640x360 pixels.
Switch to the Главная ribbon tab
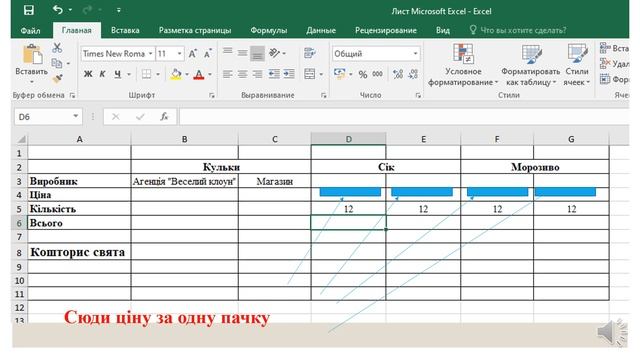(x=77, y=30)
